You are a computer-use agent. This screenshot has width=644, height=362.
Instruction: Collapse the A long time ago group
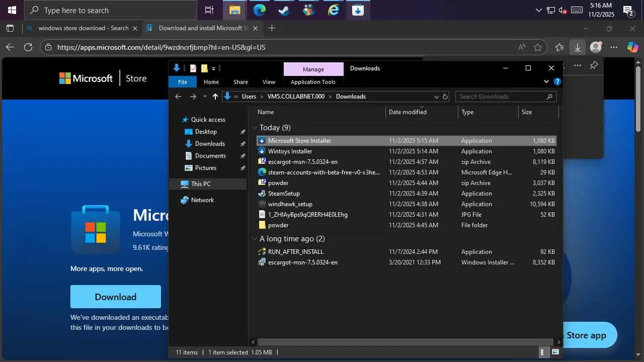coord(255,239)
